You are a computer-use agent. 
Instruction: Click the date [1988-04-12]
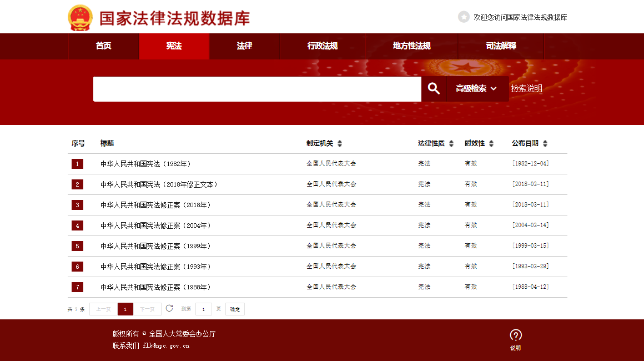coord(530,287)
